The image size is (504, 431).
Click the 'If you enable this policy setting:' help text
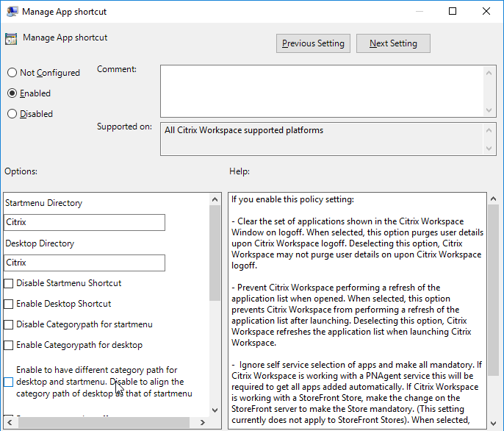[292, 199]
